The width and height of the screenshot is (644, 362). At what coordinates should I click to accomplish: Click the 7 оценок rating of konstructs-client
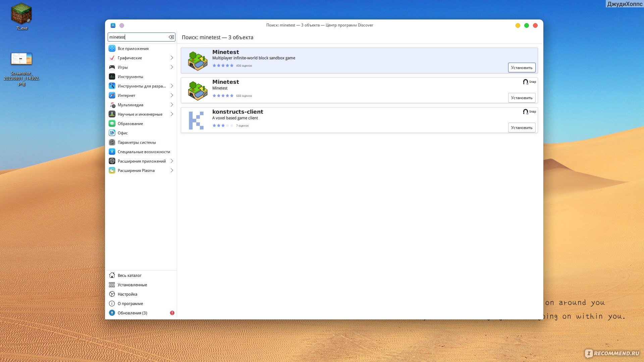point(242,126)
